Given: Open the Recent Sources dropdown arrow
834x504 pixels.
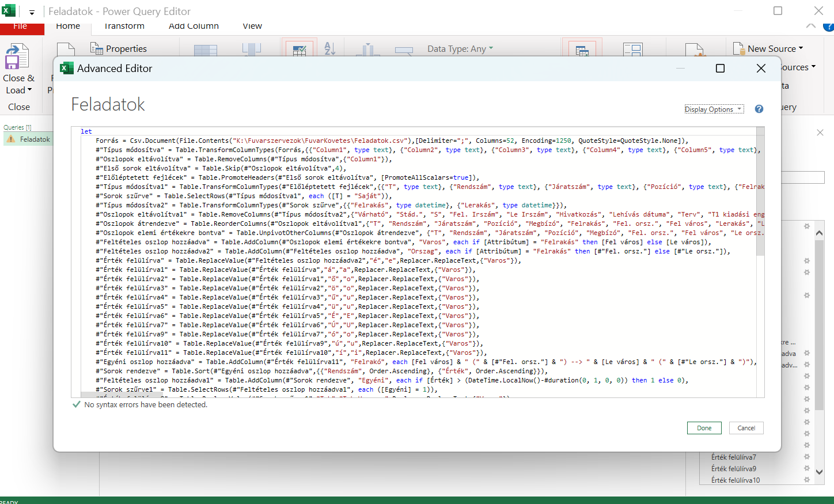Looking at the screenshot, I should point(813,67).
